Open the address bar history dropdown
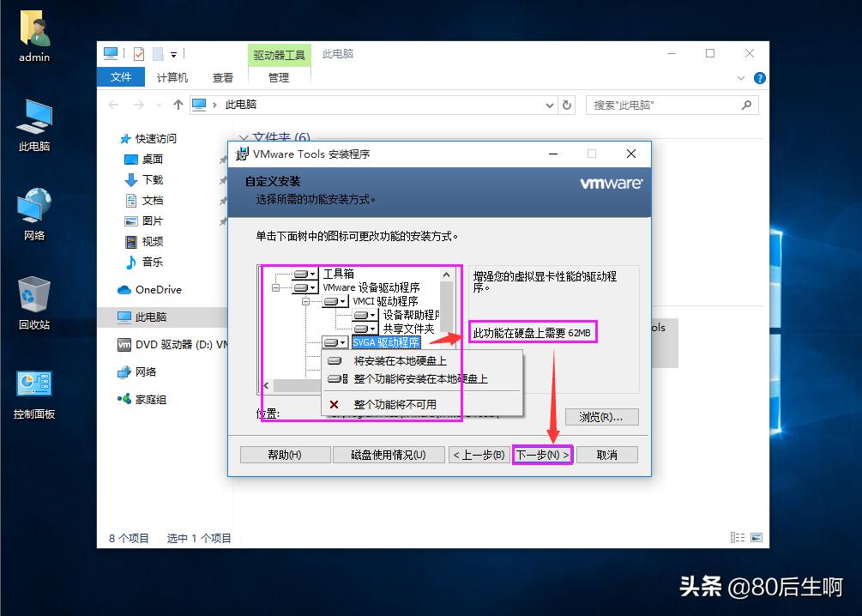 point(549,104)
